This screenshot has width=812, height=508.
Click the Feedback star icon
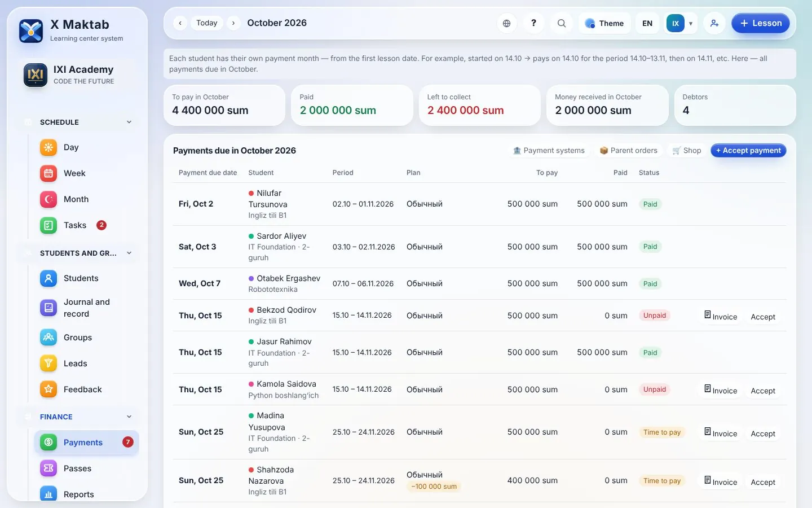48,389
